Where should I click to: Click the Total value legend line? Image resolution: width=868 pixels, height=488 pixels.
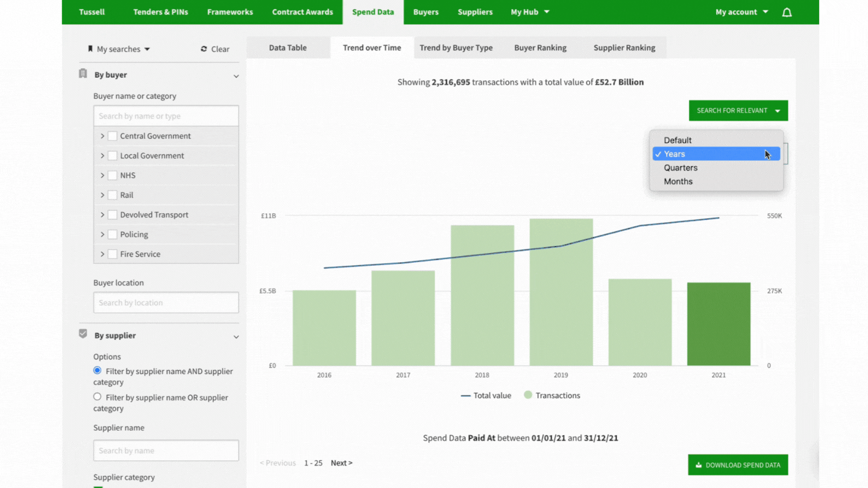(x=465, y=396)
